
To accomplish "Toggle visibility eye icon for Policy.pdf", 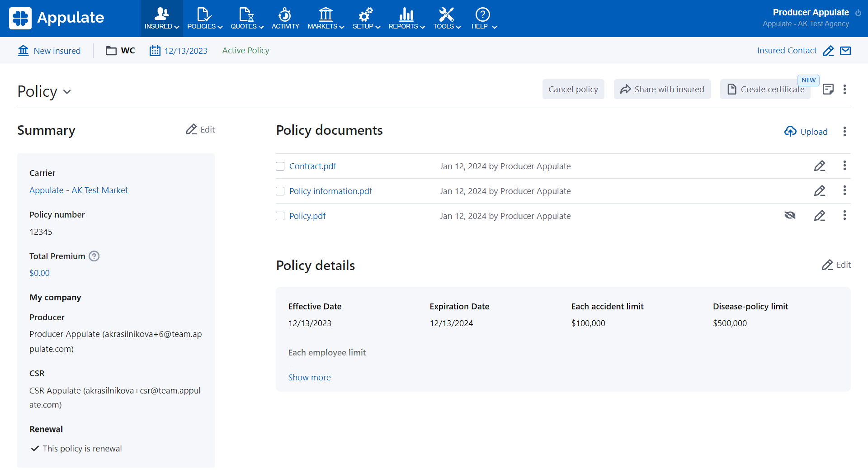I will coord(790,215).
